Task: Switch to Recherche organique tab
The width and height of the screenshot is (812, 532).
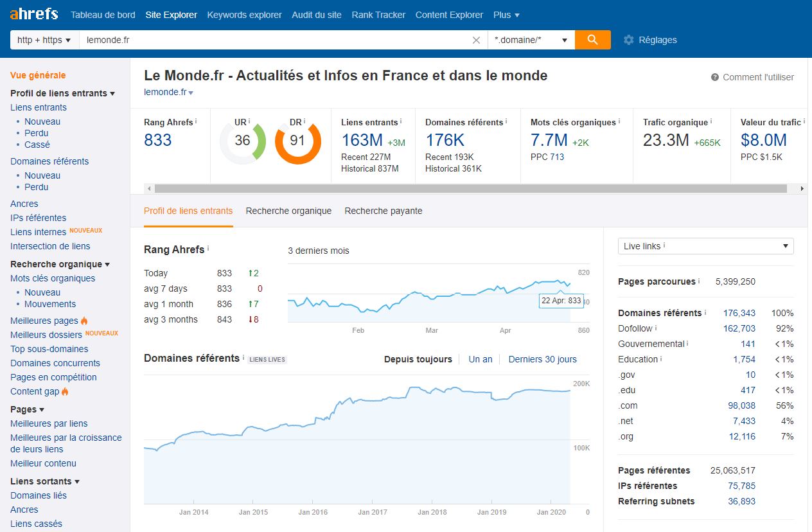Action: click(x=288, y=211)
